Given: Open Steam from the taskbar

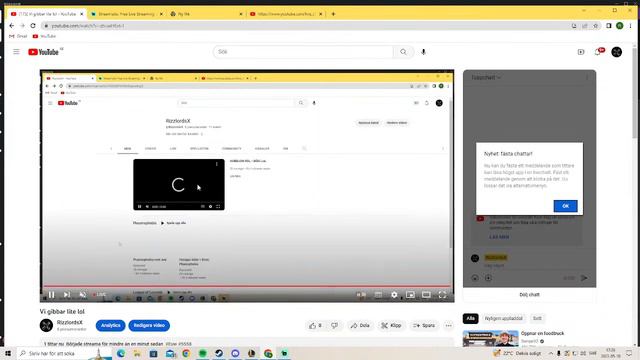Looking at the screenshot, I should coord(219,353).
